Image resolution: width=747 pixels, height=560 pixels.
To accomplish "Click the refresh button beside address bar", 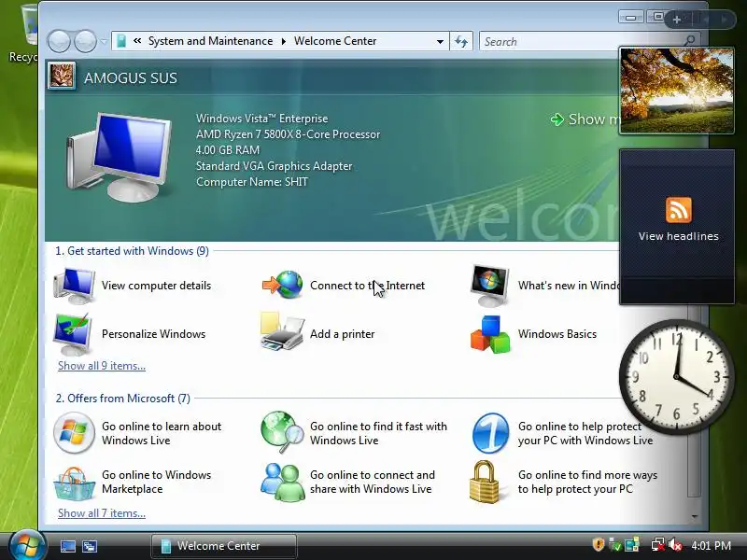I will point(461,41).
